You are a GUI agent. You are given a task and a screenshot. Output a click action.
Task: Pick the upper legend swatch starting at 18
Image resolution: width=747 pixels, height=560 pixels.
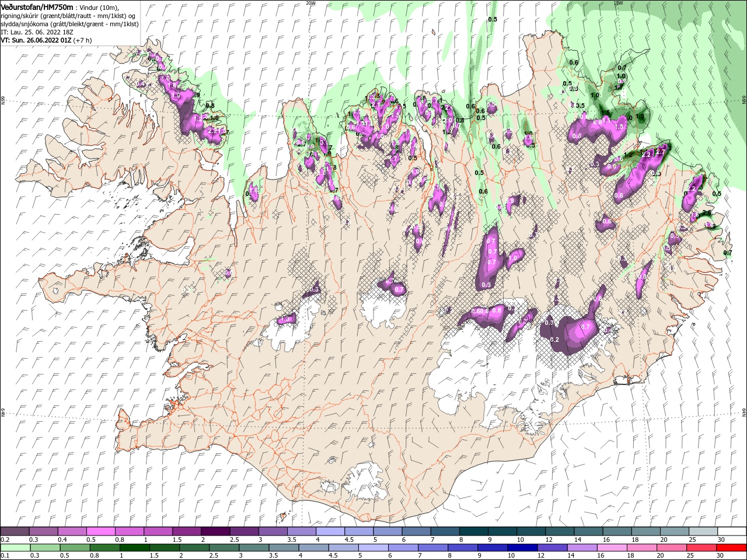645,531
